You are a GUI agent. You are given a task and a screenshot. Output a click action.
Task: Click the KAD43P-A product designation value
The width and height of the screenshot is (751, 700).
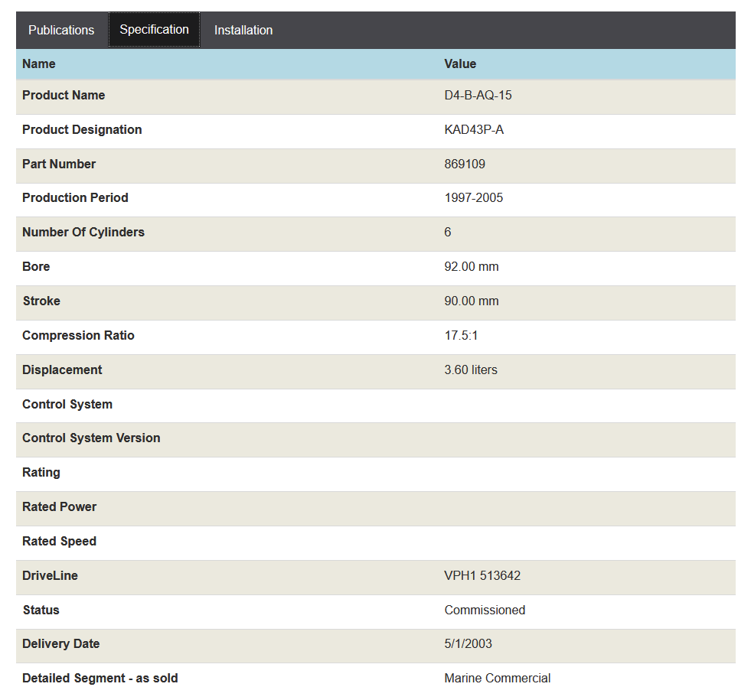[474, 130]
